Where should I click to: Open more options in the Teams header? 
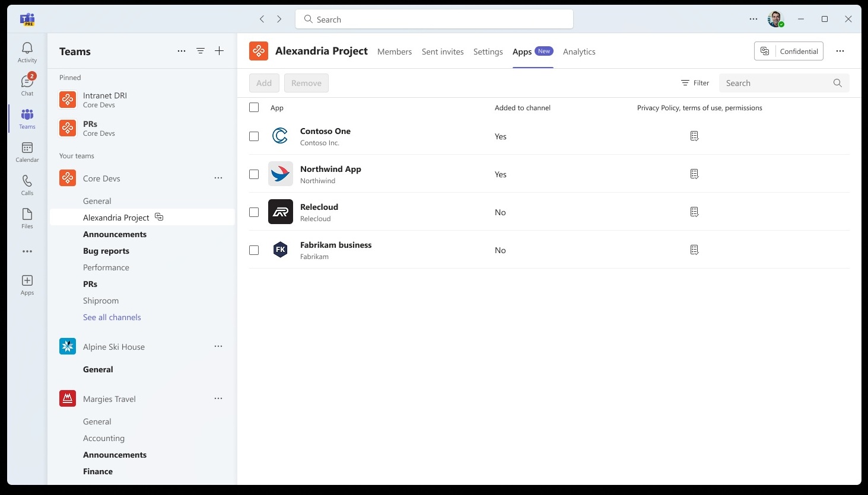(x=182, y=51)
